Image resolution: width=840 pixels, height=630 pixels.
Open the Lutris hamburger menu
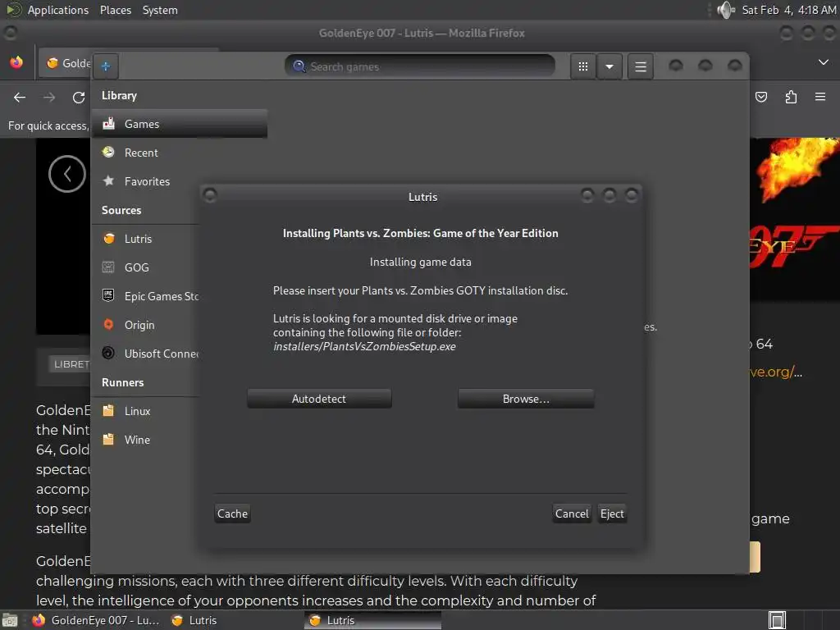pos(640,66)
